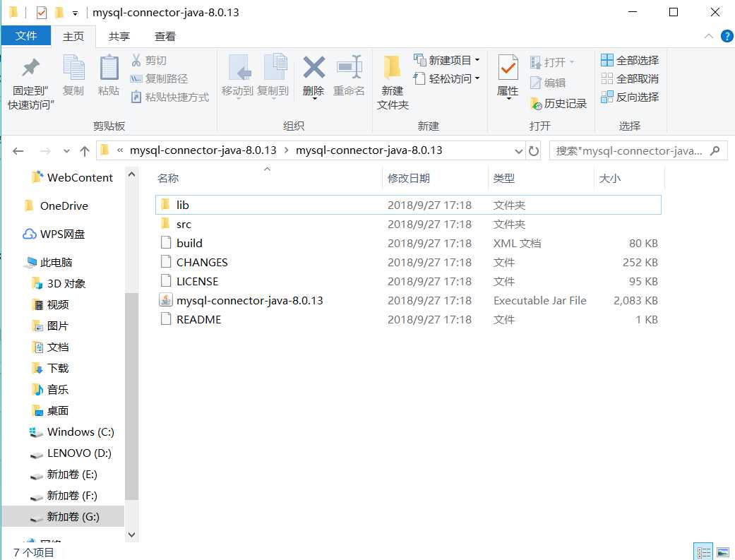
Task: Expand Easy access (轻松访问) dropdown
Action: (x=477, y=78)
